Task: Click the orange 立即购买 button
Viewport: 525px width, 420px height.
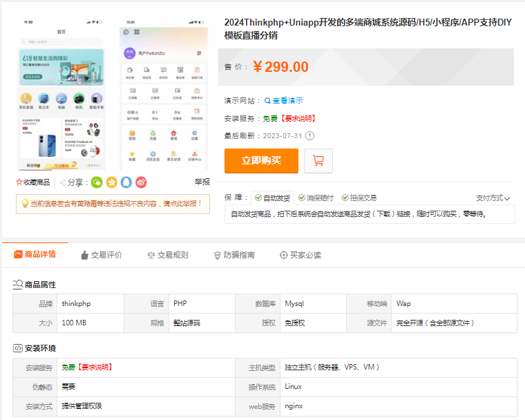Action: pyautogui.click(x=261, y=160)
